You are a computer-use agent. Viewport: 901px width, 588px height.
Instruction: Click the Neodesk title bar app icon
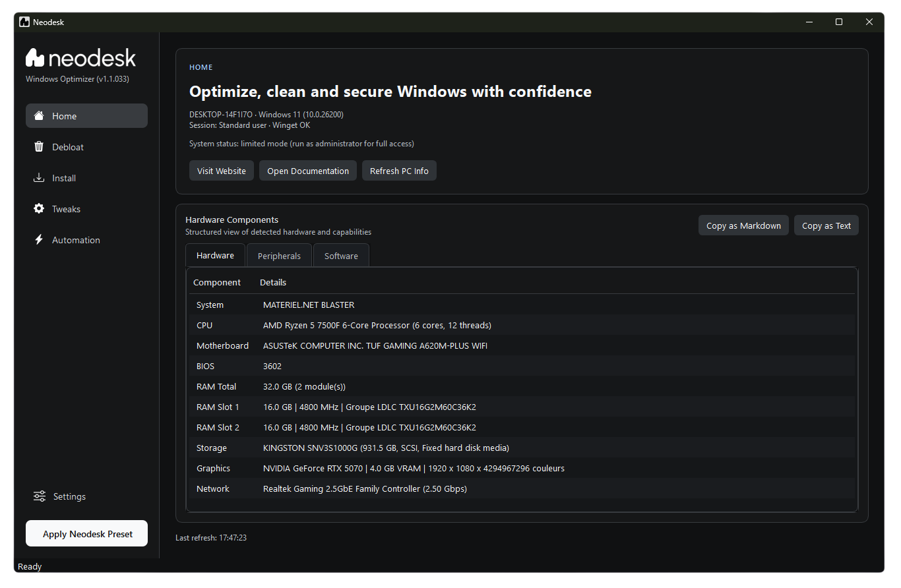(x=24, y=22)
